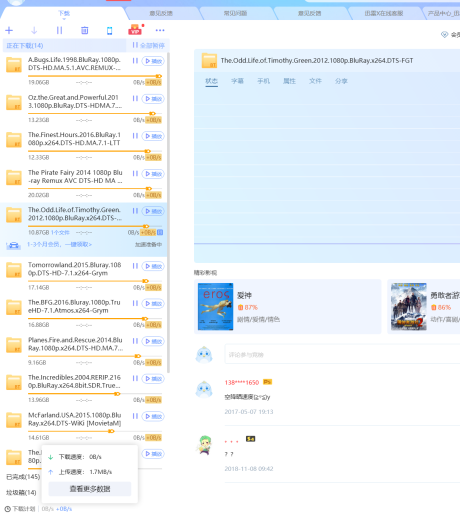This screenshot has width=460, height=514.
Task: Play Oz.the.Great.and.Powerful with 播放 button
Action: pos(154,99)
